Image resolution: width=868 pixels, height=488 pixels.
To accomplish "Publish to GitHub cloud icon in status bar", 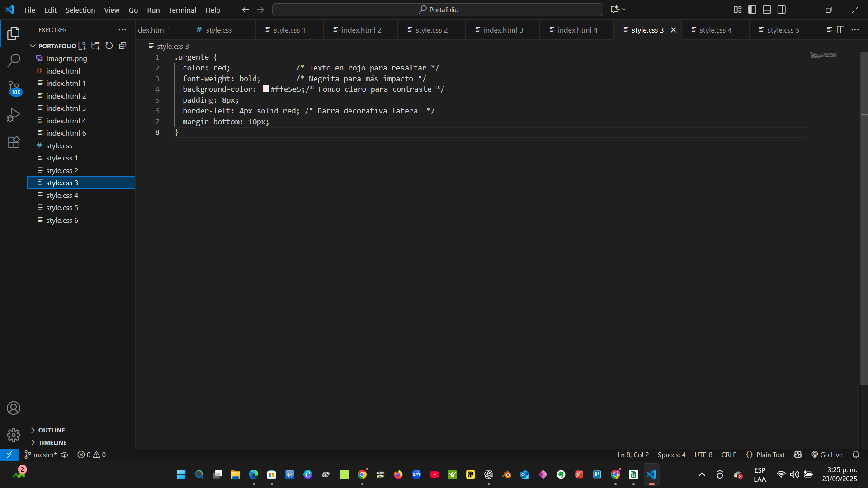I will 64,455.
